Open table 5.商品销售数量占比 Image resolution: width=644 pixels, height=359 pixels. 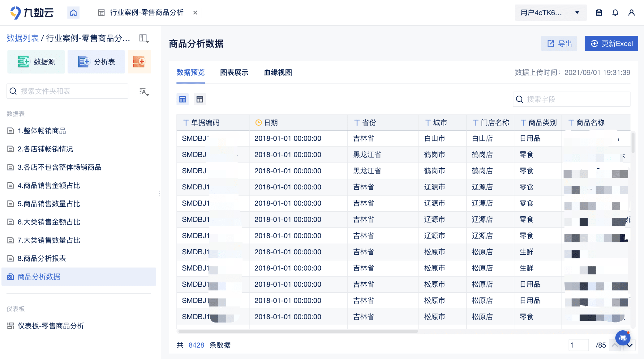pos(49,204)
